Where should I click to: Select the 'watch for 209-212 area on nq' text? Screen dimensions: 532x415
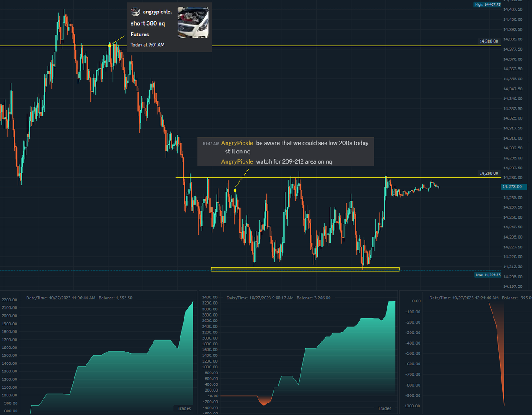(x=294, y=162)
